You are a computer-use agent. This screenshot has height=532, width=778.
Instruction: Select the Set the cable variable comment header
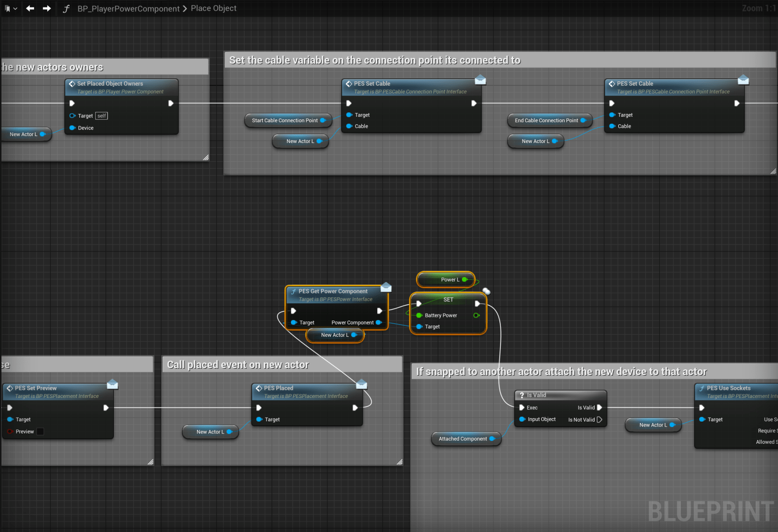[x=375, y=60]
